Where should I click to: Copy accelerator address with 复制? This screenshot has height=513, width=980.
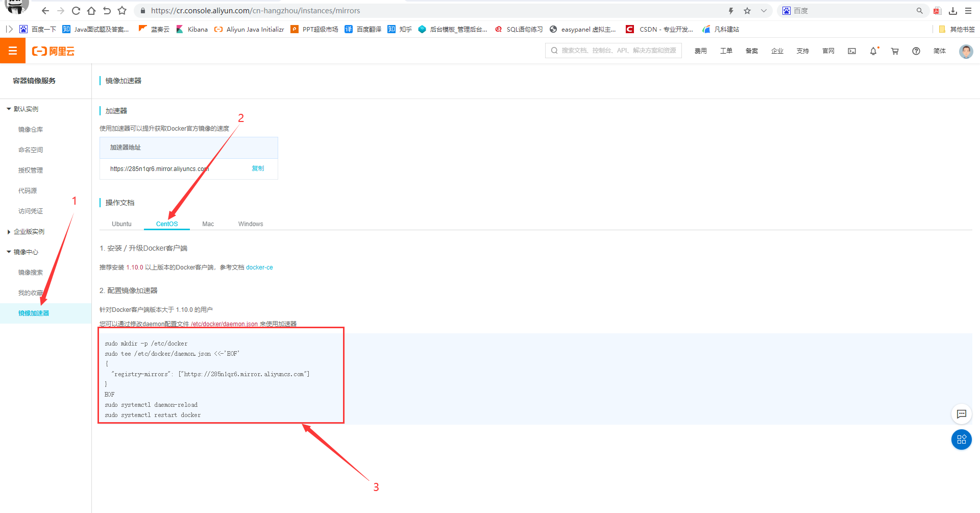click(x=258, y=168)
